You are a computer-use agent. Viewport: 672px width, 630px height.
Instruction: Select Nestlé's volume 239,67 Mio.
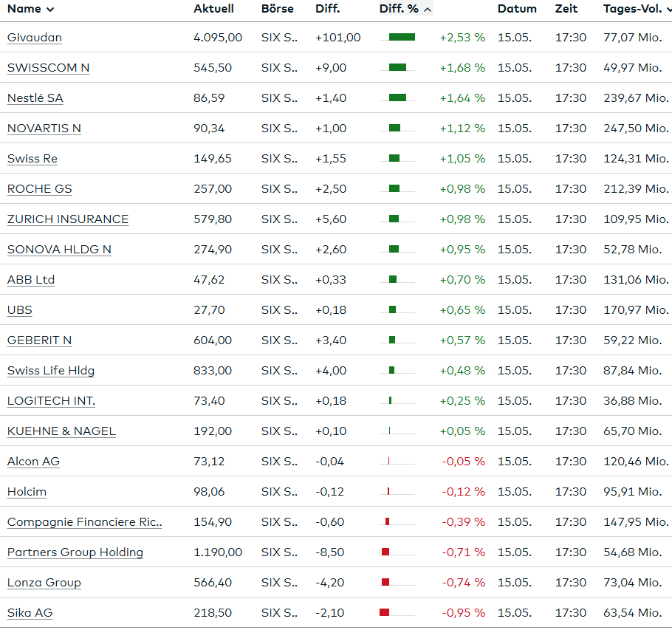pos(636,98)
